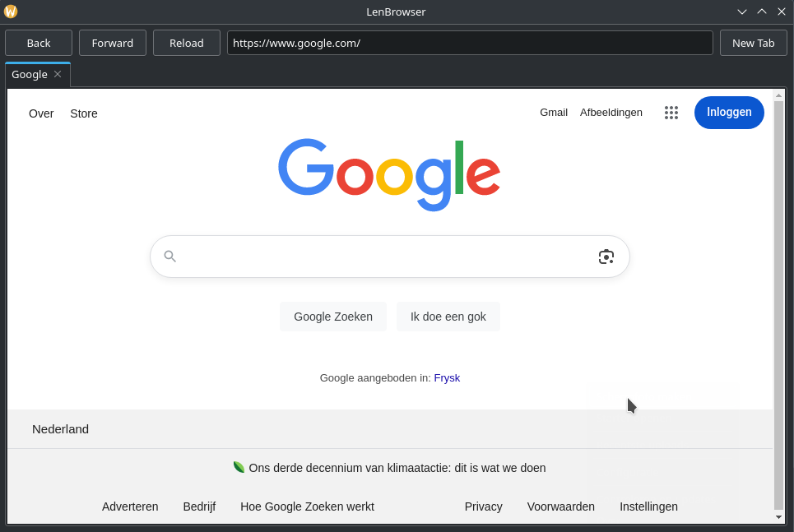Click the search by image camera icon
The width and height of the screenshot is (794, 532).
(x=606, y=257)
